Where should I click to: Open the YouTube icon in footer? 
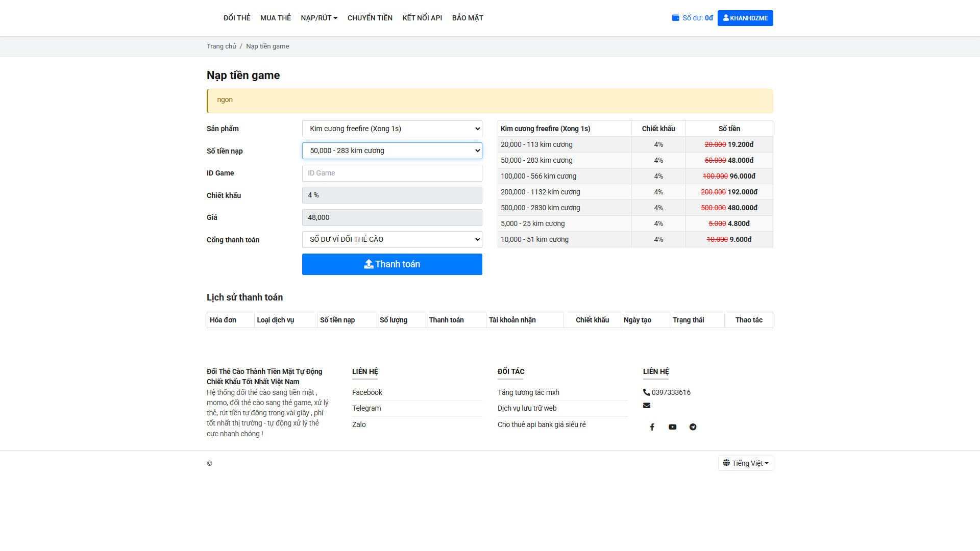point(672,427)
